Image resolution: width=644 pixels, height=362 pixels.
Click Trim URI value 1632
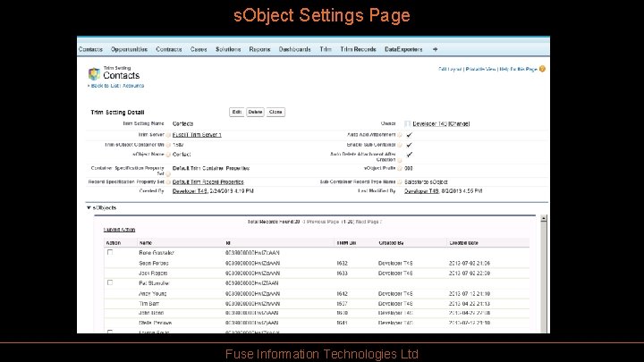pyautogui.click(x=342, y=263)
